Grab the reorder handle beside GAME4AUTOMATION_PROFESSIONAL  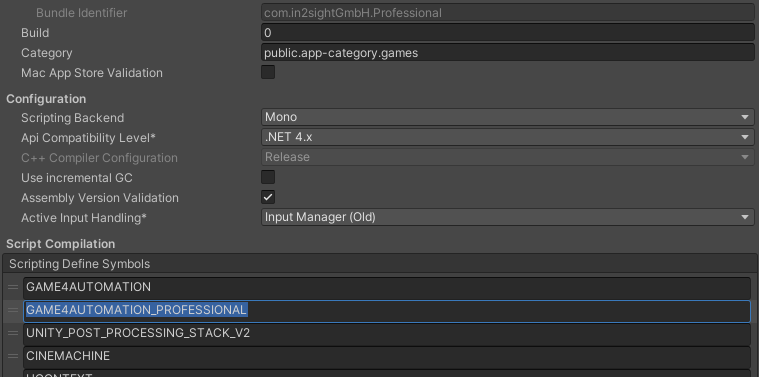(13, 310)
